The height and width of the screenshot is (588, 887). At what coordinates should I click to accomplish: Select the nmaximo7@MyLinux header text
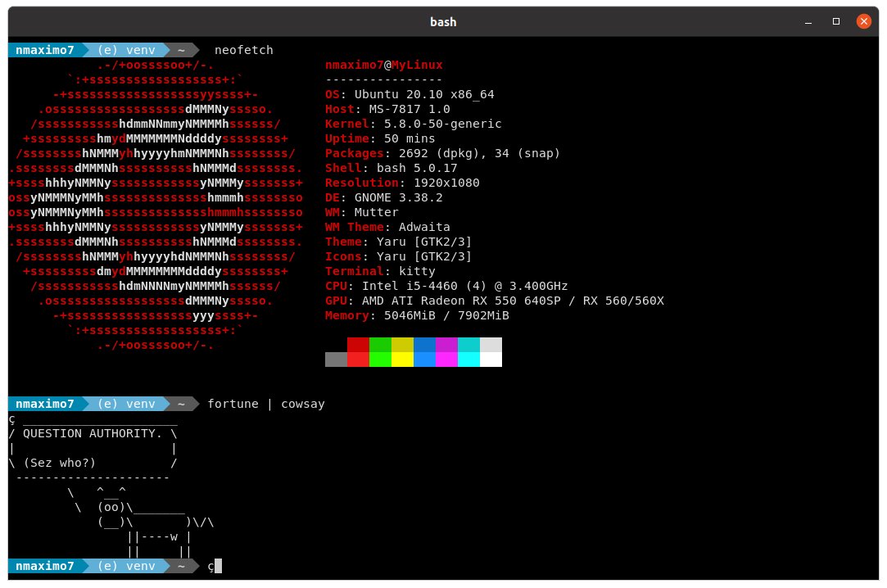(x=385, y=65)
